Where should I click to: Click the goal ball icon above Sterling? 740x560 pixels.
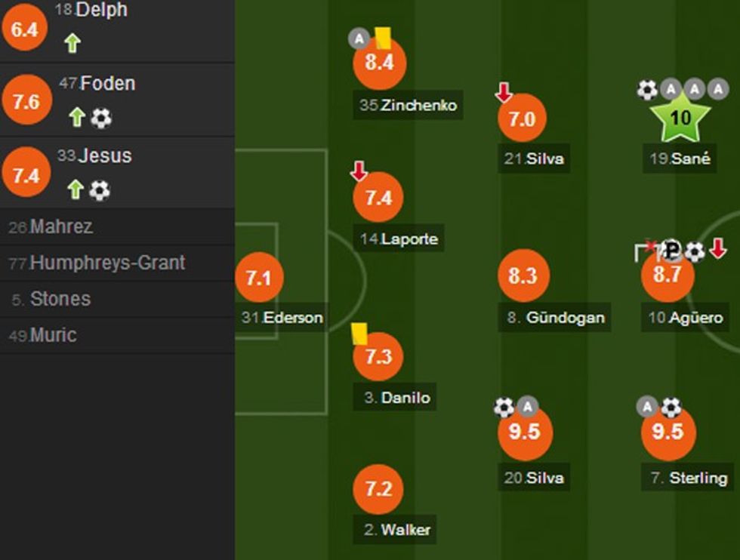tap(671, 408)
